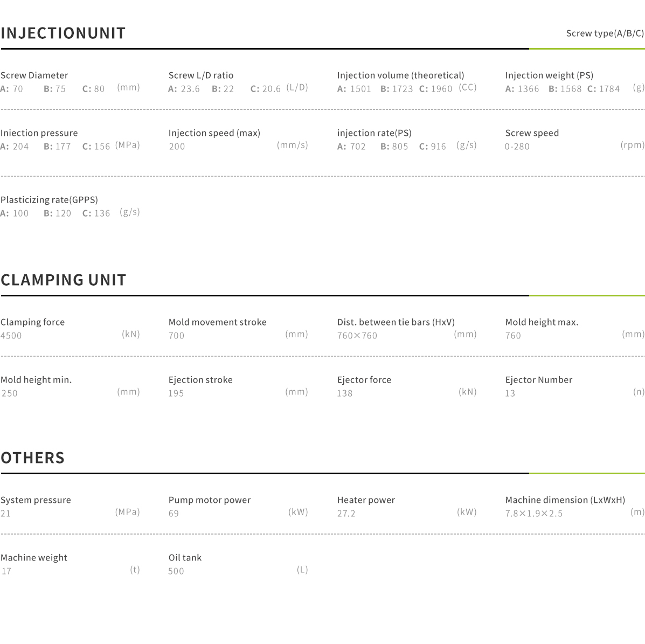This screenshot has width=645, height=644.
Task: Select the Injection weight (PS) label
Action: (x=549, y=75)
